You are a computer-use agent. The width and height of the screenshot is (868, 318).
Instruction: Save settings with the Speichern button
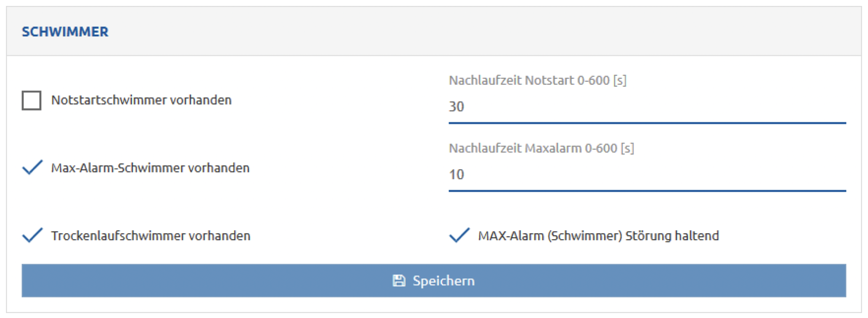tap(434, 281)
